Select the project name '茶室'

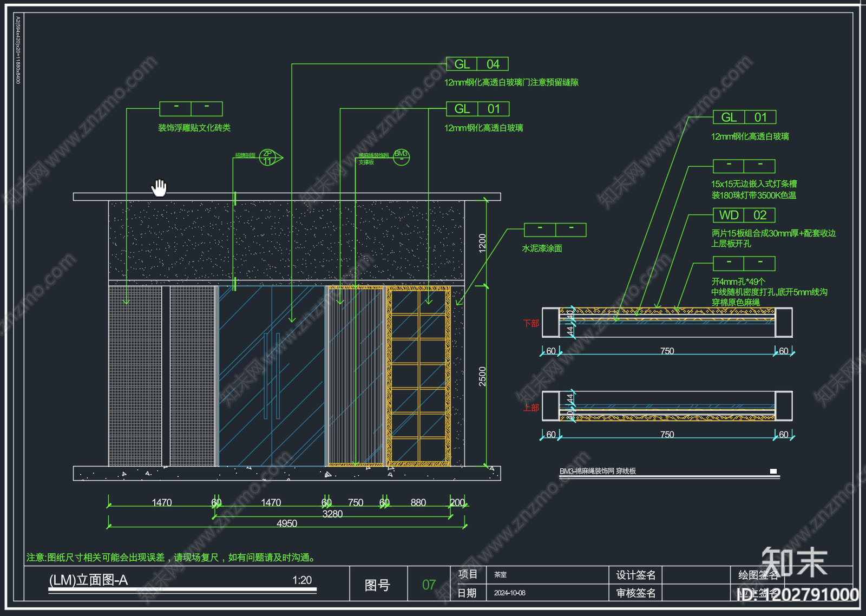[500, 575]
